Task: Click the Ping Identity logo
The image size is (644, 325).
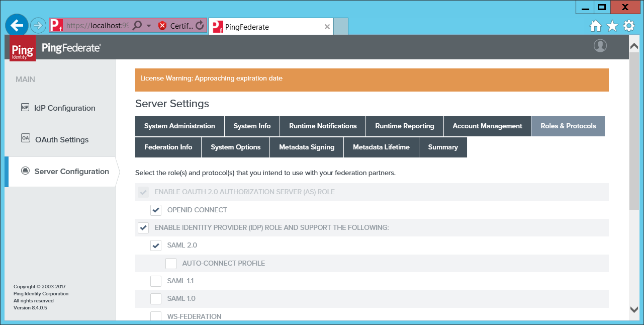Action: (x=23, y=48)
